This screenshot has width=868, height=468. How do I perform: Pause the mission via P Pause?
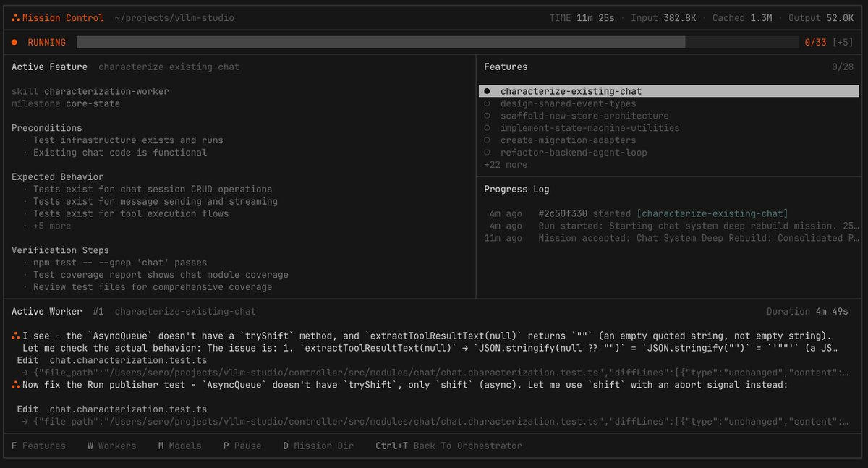click(242, 446)
